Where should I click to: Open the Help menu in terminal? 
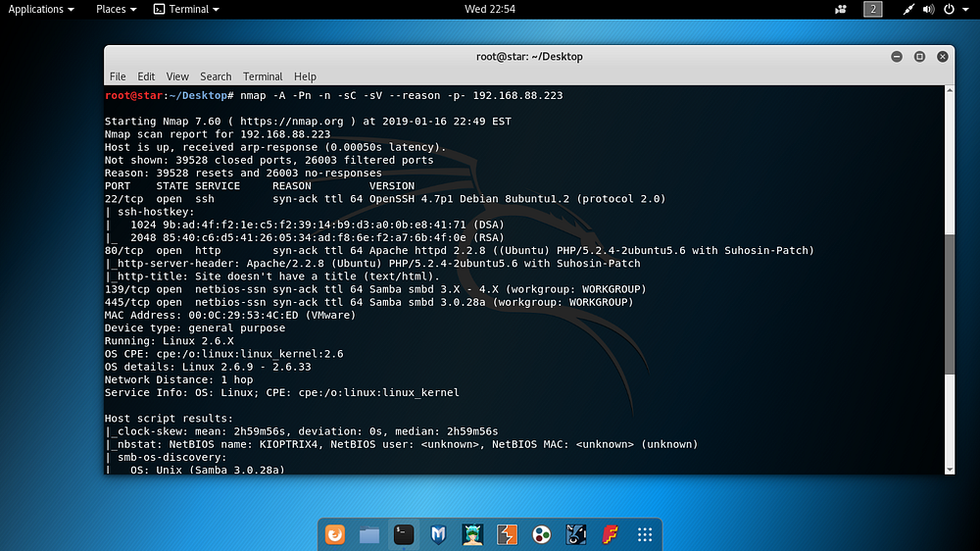pyautogui.click(x=305, y=76)
